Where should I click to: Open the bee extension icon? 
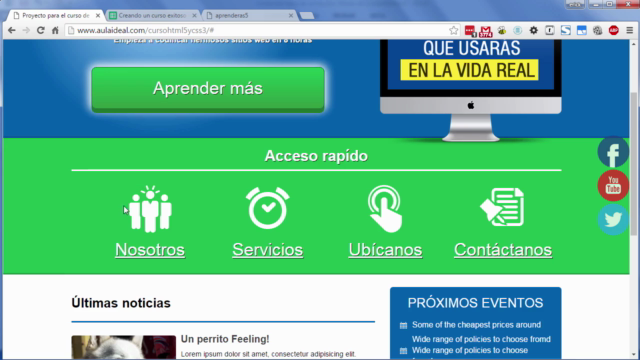click(x=502, y=31)
